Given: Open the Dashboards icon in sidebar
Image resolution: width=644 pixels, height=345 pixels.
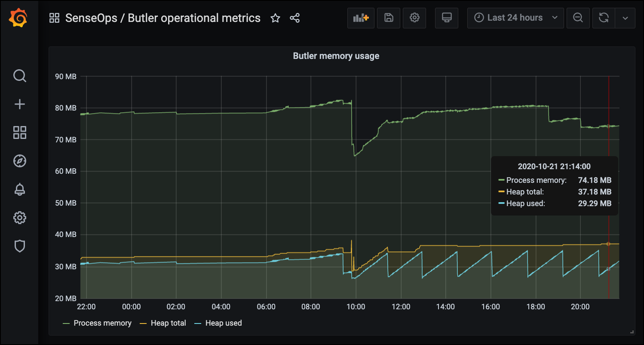Looking at the screenshot, I should (20, 132).
